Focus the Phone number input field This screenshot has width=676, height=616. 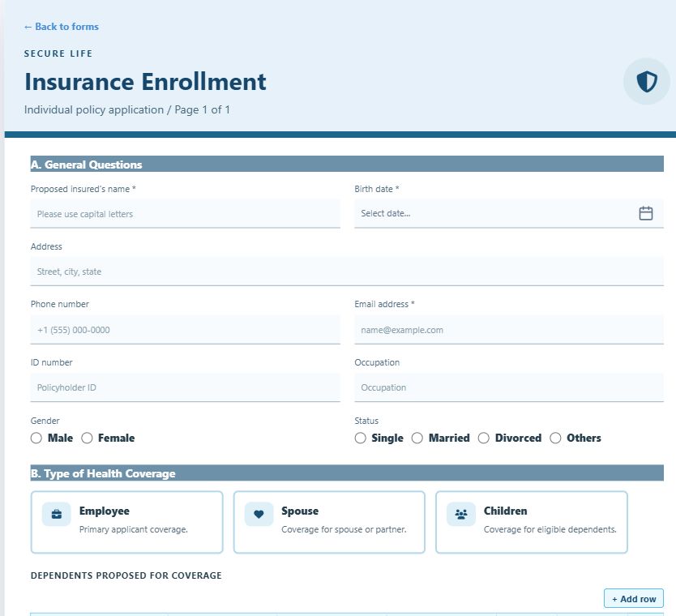(x=185, y=330)
